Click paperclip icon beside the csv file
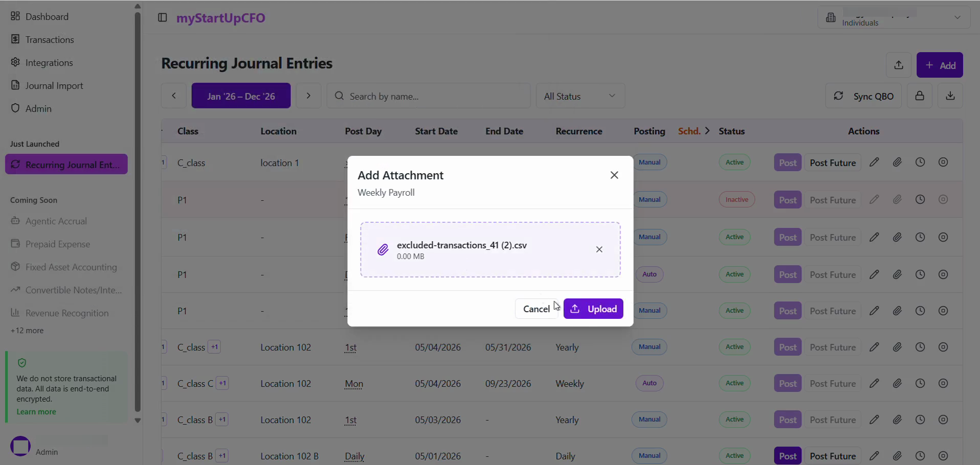The width and height of the screenshot is (980, 465). click(383, 250)
